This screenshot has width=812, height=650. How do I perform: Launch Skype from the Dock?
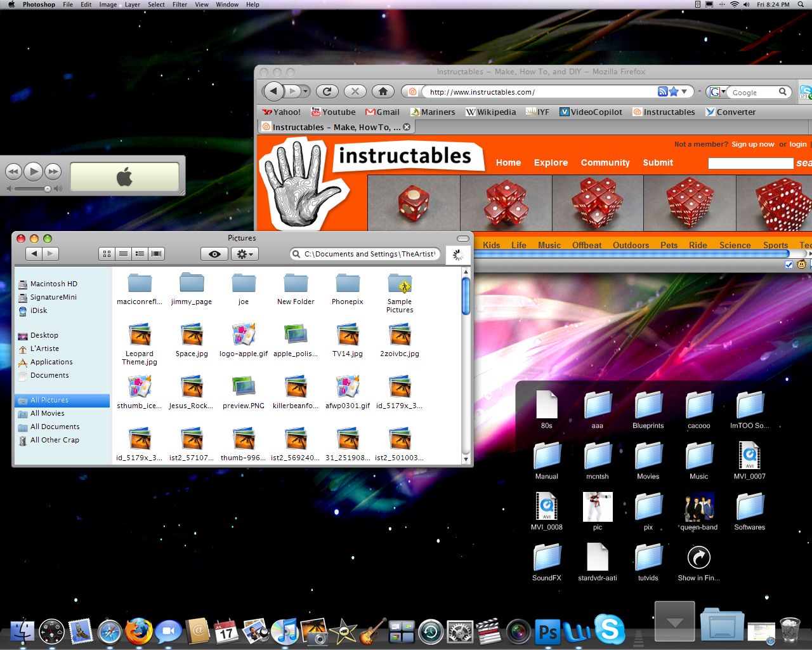point(610,630)
